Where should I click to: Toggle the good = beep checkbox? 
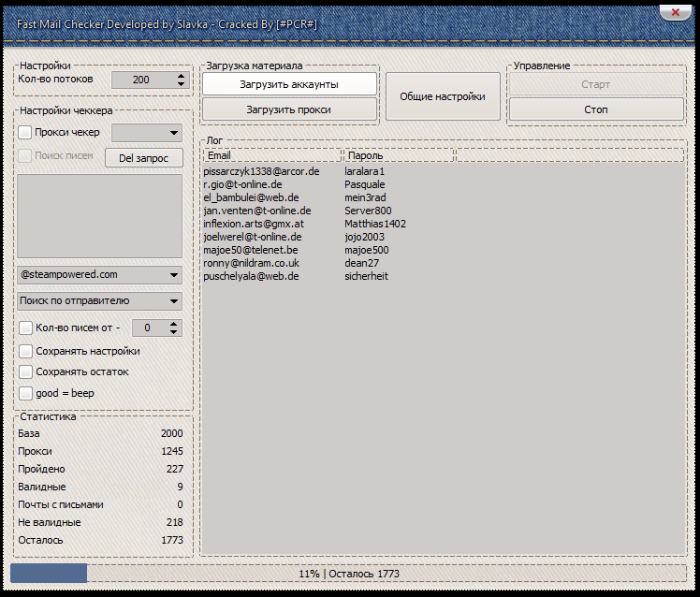[x=25, y=394]
